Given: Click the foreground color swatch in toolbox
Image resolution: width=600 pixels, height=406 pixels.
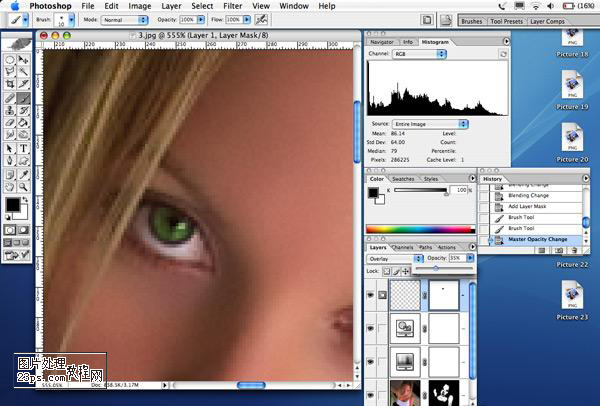Looking at the screenshot, I should point(13,205).
